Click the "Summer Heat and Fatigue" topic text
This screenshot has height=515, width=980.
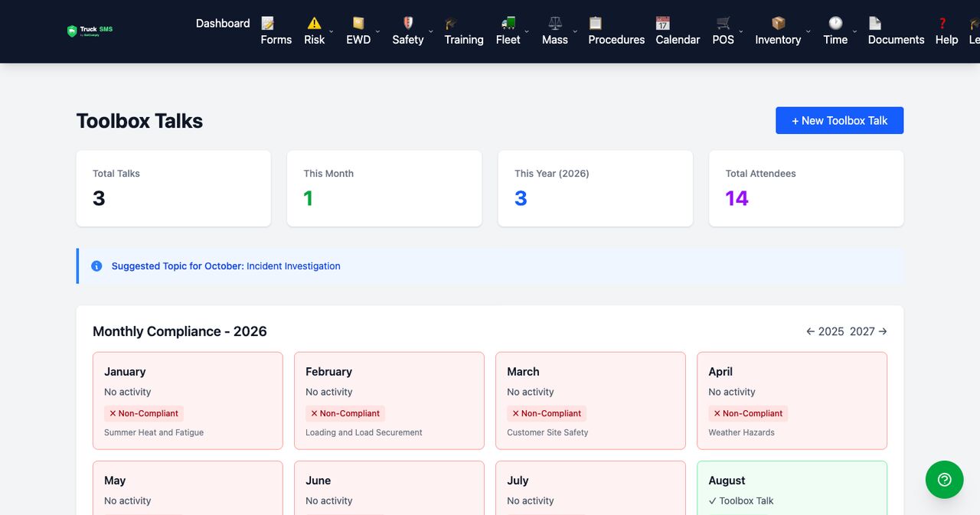click(154, 432)
